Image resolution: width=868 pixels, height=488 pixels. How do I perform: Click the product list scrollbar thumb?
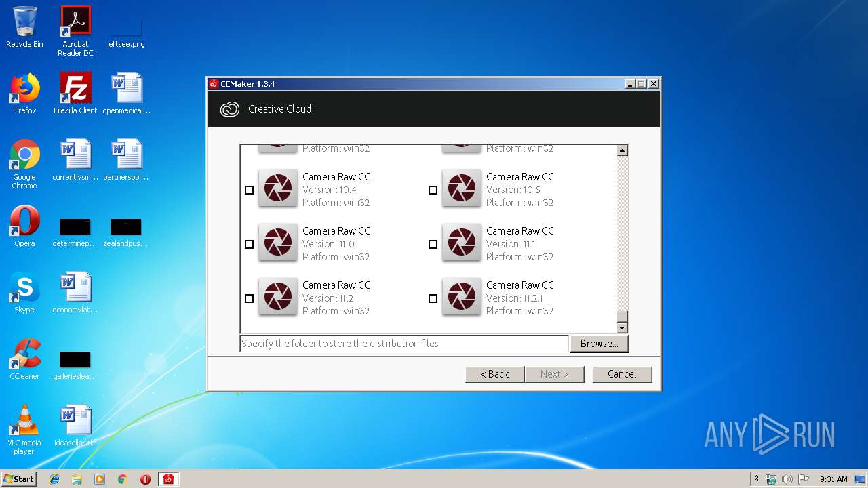point(623,317)
